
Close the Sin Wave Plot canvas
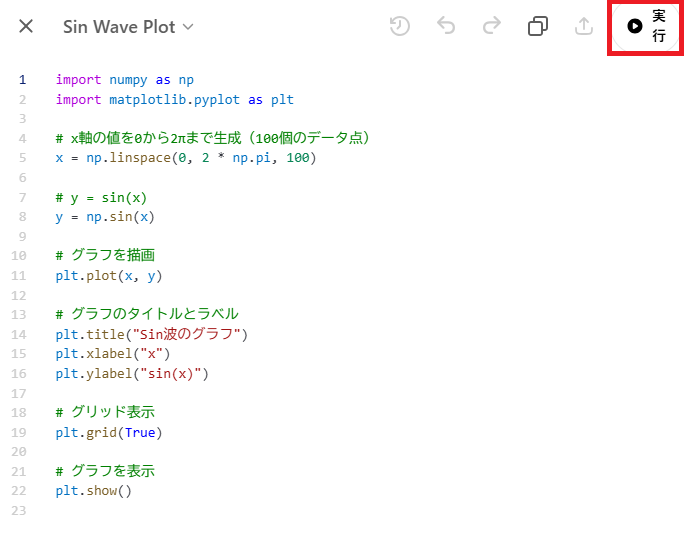pyautogui.click(x=26, y=26)
